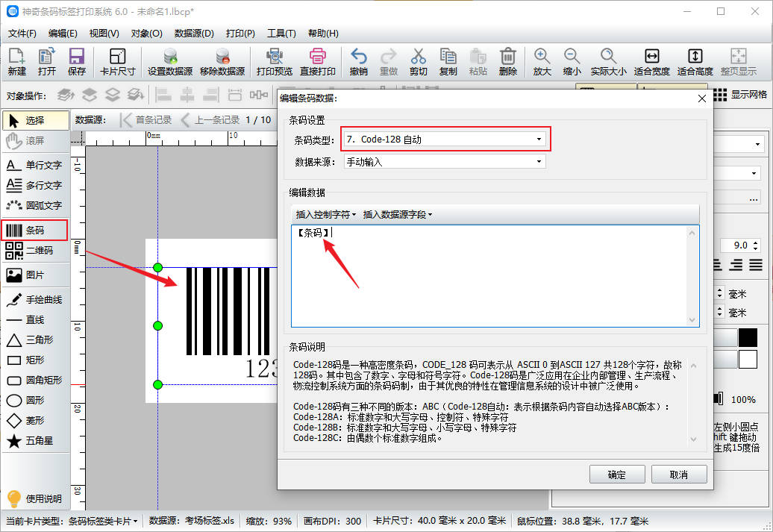Select the 图片 image tool
The width and height of the screenshot is (773, 532).
(34, 275)
